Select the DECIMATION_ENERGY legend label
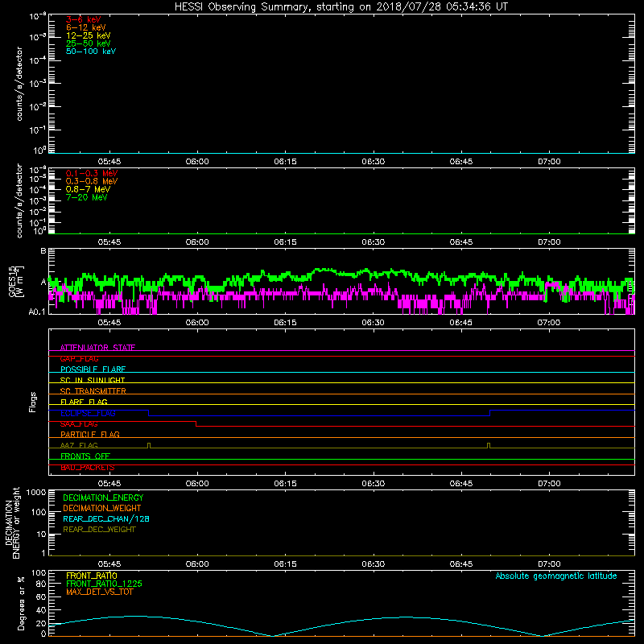This screenshot has height=644, width=644. coord(103,497)
